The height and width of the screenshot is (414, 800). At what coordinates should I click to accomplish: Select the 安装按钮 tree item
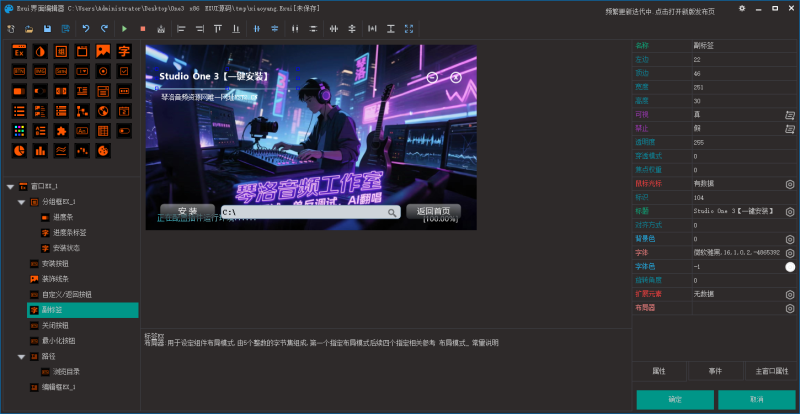coord(55,264)
